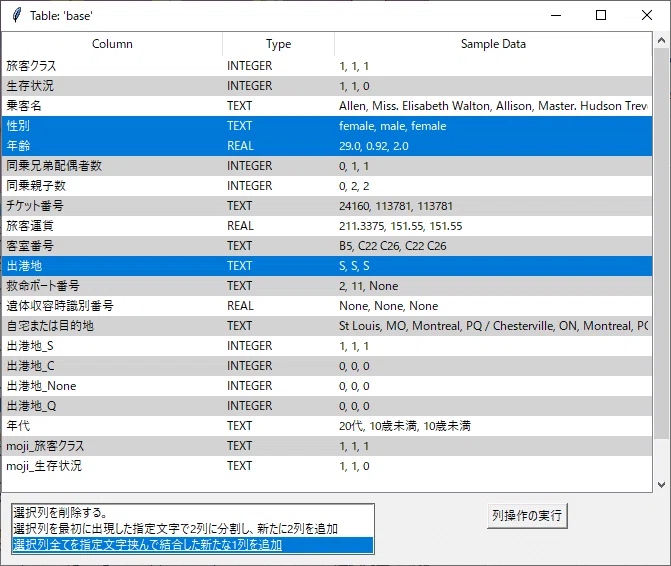Viewport: 671px width, 566px height.
Task: Select the チケット番号 row
Action: [x=327, y=206]
